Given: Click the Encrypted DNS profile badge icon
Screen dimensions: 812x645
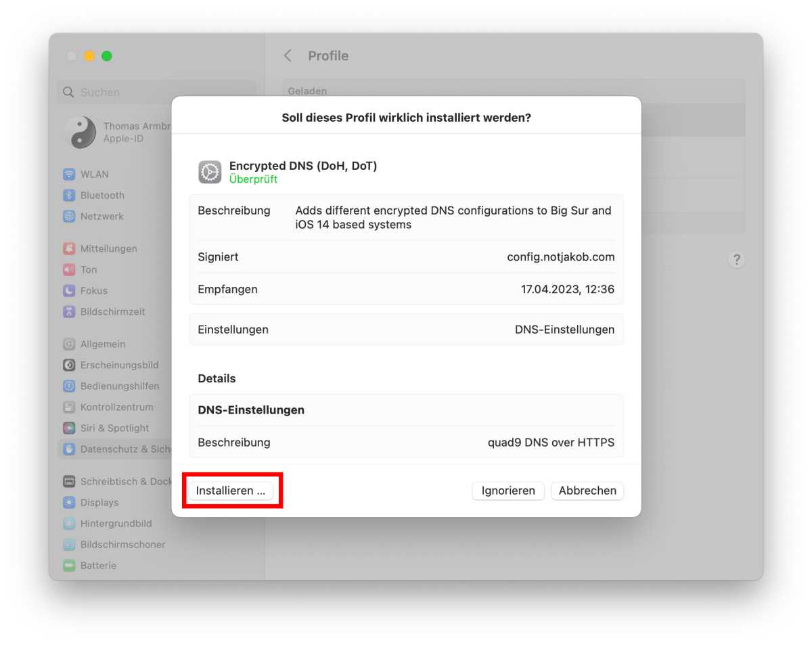Looking at the screenshot, I should (210, 172).
